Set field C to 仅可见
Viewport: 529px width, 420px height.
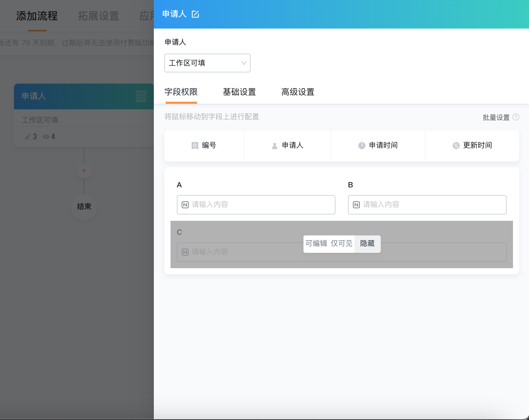point(341,243)
